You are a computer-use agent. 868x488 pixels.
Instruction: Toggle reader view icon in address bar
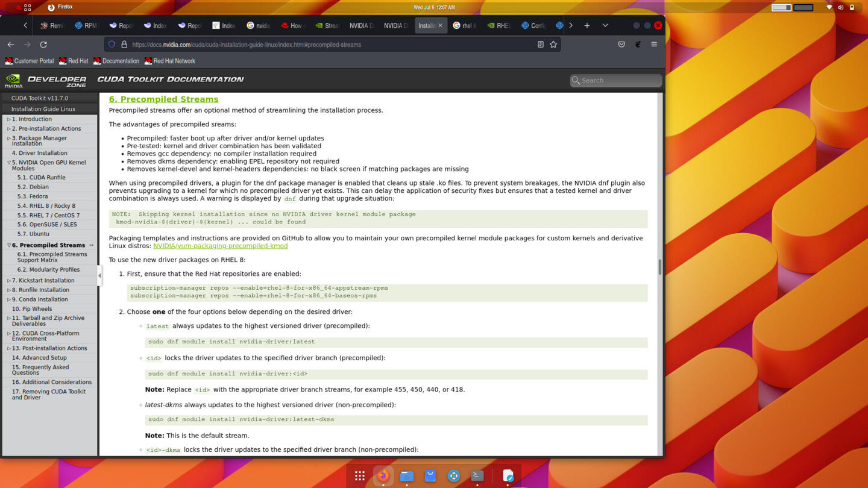pyautogui.click(x=541, y=45)
